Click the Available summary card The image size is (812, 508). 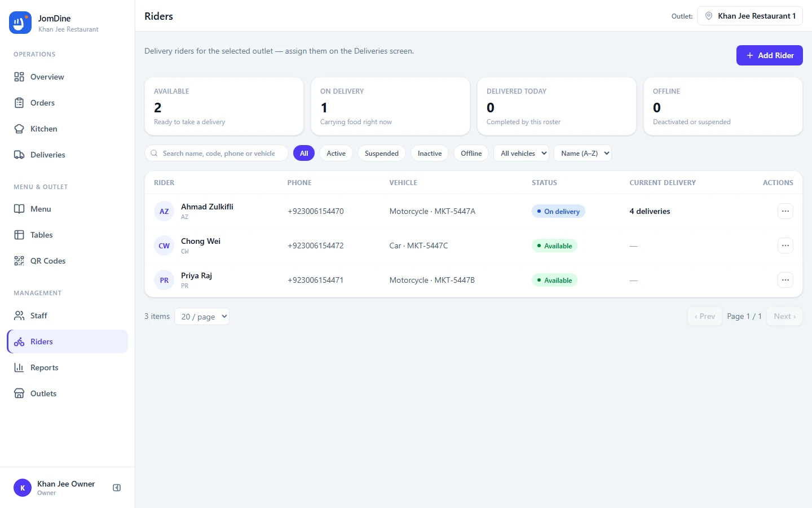coord(224,106)
